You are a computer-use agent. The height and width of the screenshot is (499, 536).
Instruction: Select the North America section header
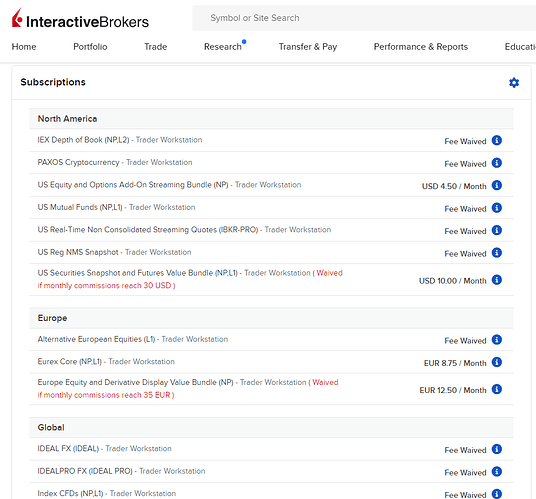click(271, 119)
